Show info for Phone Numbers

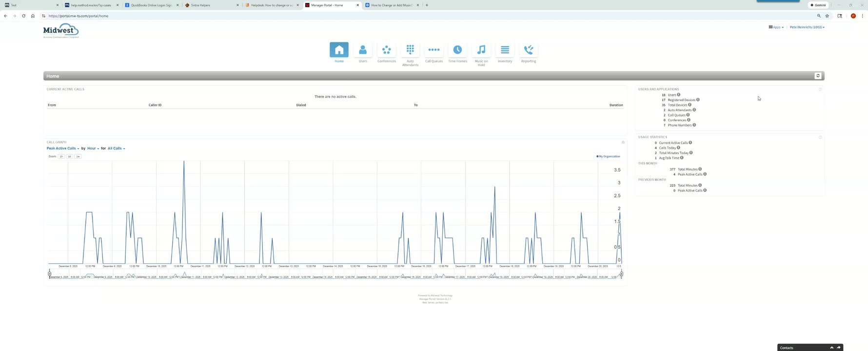pyautogui.click(x=694, y=125)
